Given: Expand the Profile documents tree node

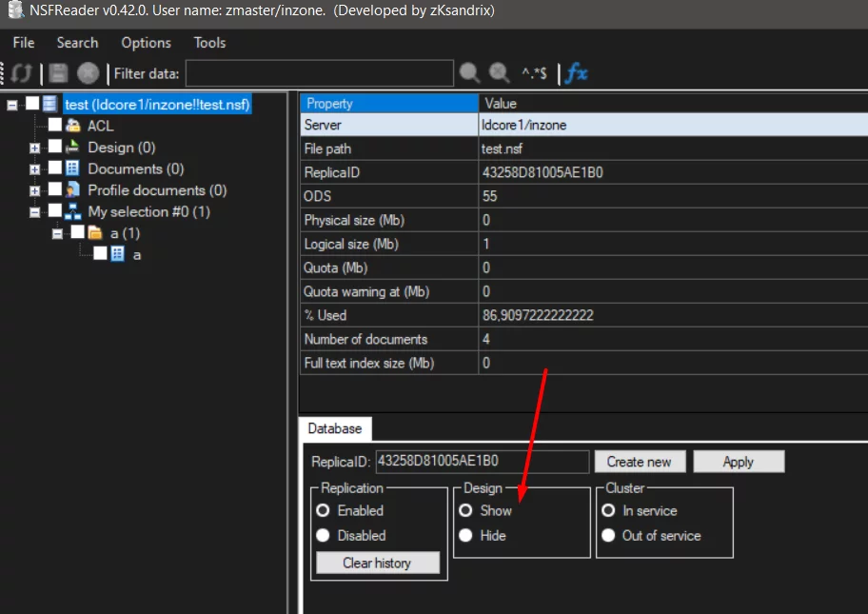Looking at the screenshot, I should [x=35, y=191].
